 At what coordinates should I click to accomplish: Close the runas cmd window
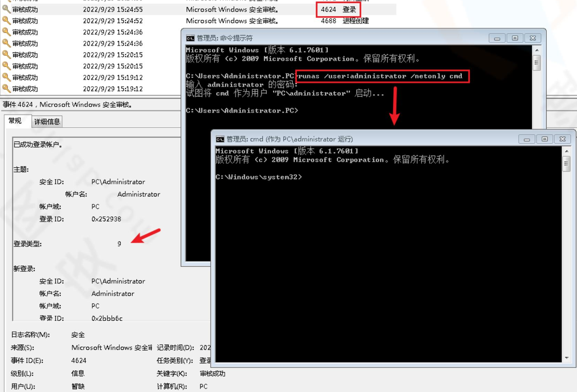pyautogui.click(x=562, y=139)
